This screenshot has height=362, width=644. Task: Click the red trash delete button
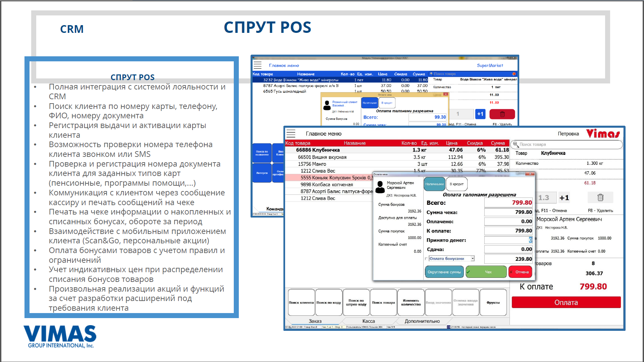tap(502, 114)
